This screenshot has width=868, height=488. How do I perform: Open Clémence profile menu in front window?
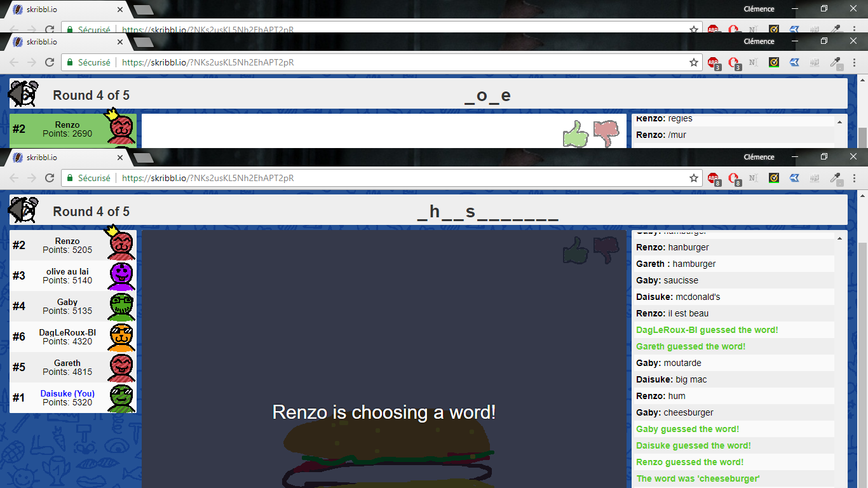(x=759, y=157)
